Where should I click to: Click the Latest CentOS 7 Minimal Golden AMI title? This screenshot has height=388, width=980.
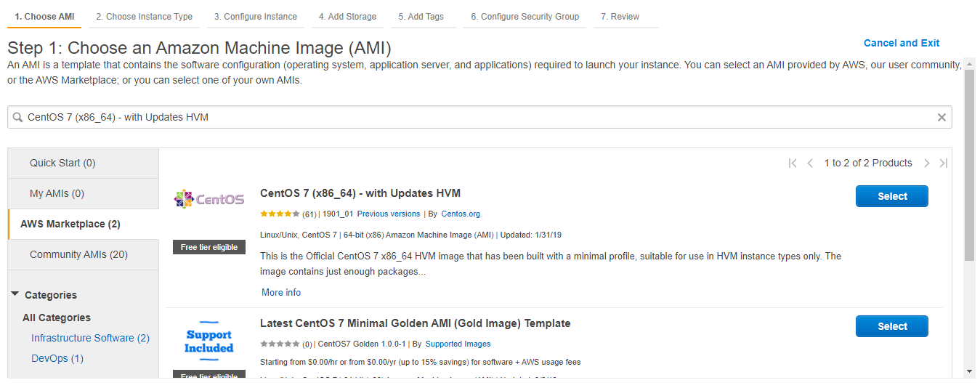tap(416, 323)
